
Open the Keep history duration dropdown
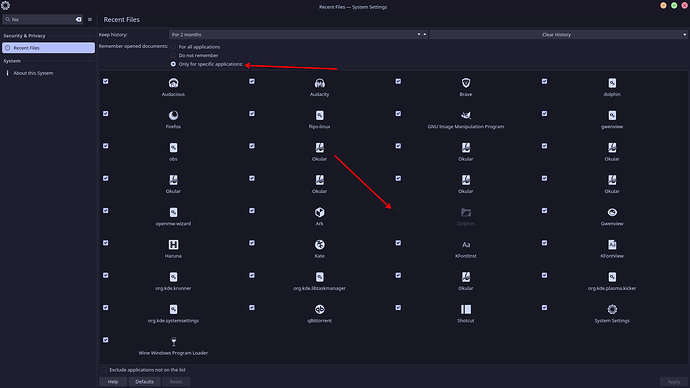tap(298, 34)
